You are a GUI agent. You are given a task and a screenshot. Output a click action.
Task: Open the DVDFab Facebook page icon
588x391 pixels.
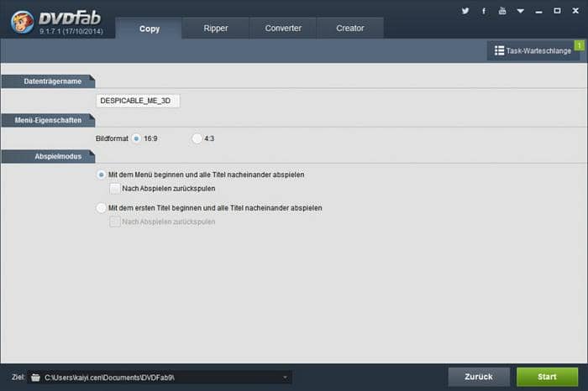[484, 11]
